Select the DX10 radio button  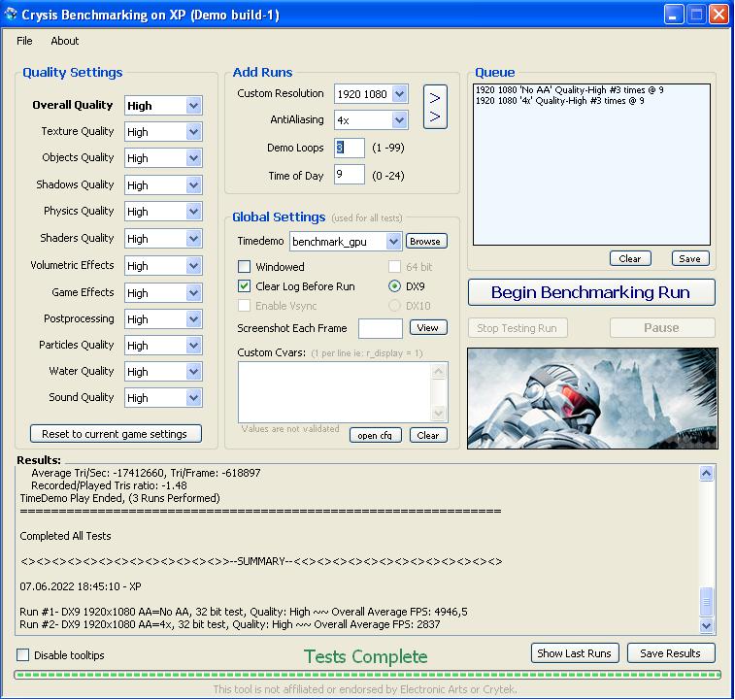point(395,306)
